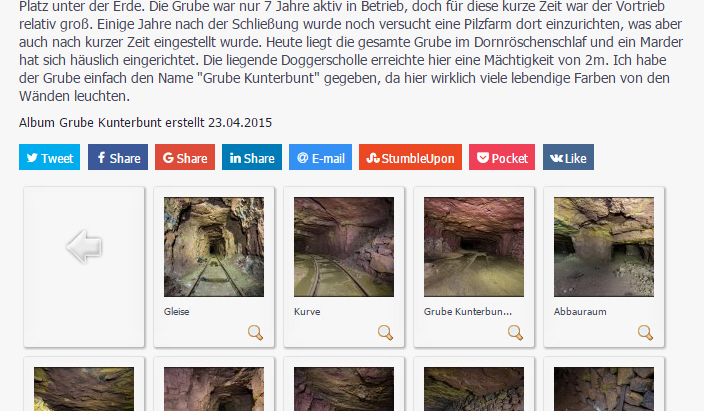This screenshot has height=411, width=704.
Task: Click the magnifier icon under Gleise
Action: tap(255, 332)
